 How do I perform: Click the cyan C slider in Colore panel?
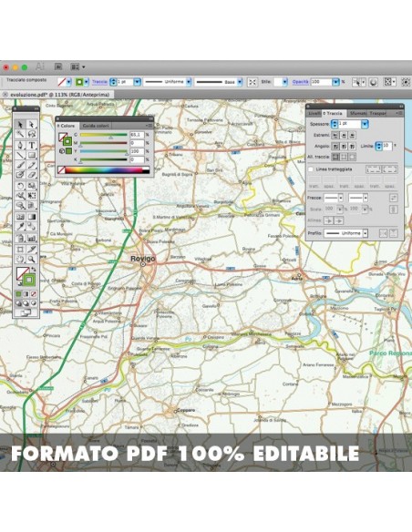click(x=104, y=135)
